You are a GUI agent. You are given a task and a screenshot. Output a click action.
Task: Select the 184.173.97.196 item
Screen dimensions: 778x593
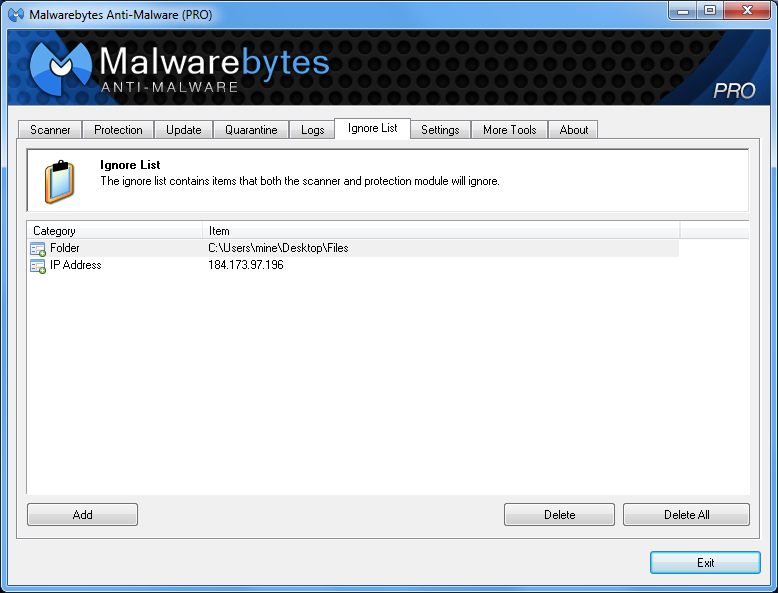(x=246, y=265)
